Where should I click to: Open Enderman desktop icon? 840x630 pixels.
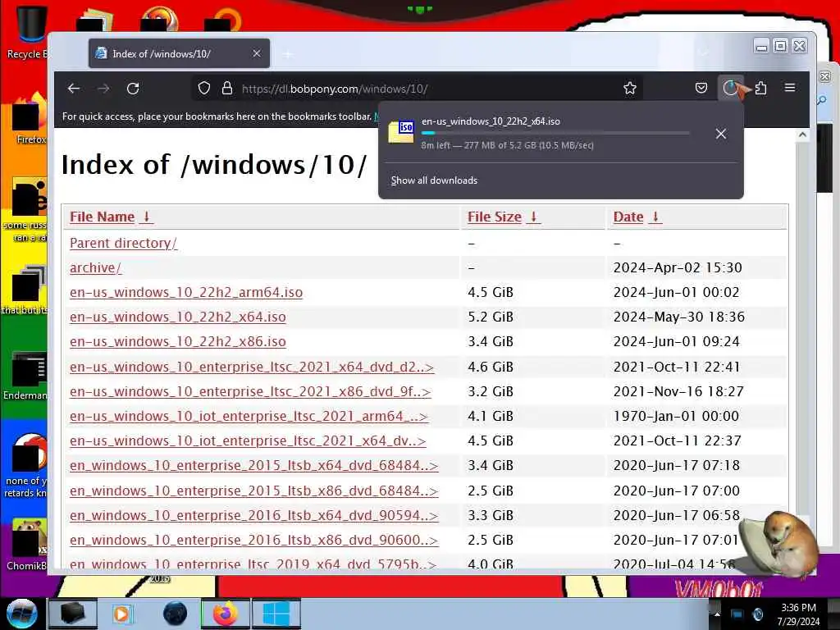[27, 375]
